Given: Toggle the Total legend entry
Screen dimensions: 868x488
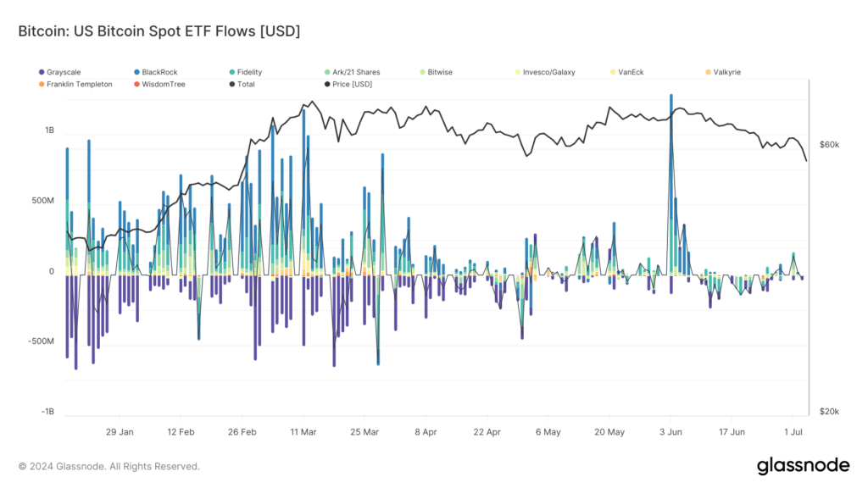Looking at the screenshot, I should point(242,84).
